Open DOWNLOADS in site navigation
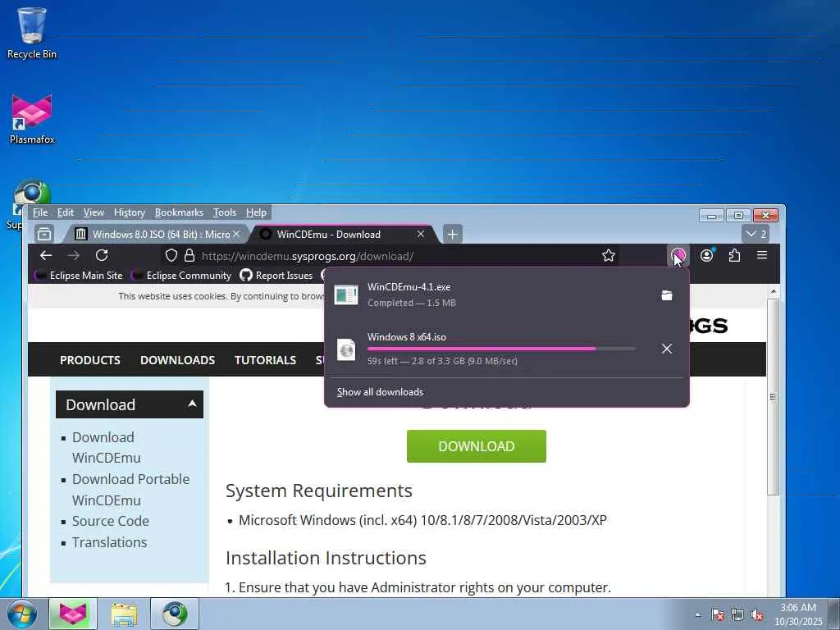The height and width of the screenshot is (630, 840). (x=177, y=360)
